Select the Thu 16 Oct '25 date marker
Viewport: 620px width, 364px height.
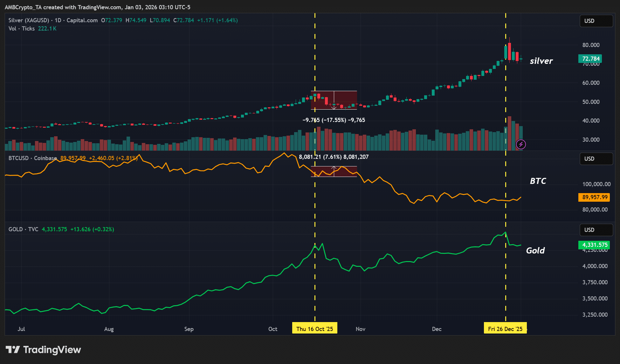pyautogui.click(x=314, y=329)
